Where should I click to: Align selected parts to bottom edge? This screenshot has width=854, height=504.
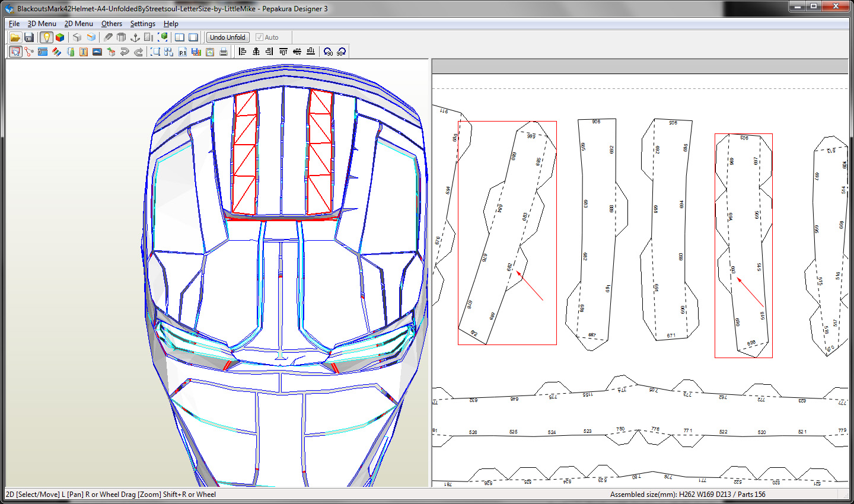tap(311, 52)
